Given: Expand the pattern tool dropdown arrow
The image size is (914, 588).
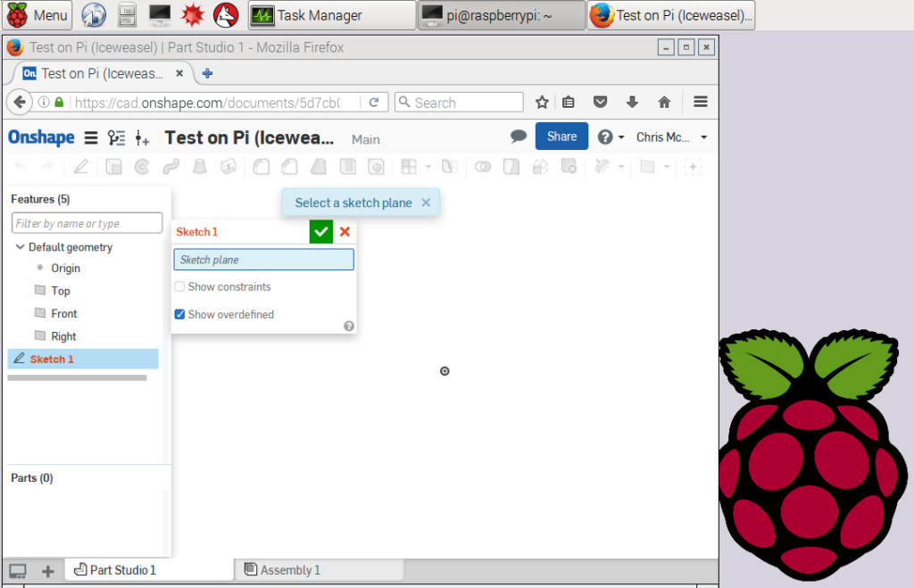Looking at the screenshot, I should [428, 167].
